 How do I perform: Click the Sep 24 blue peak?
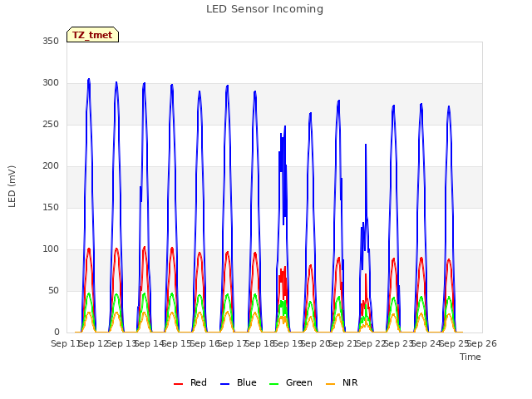[x=421, y=104]
